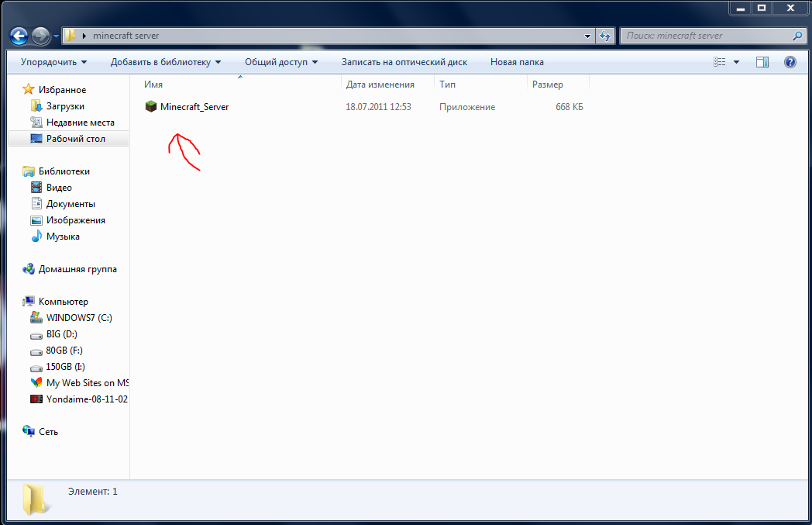The image size is (812, 525).
Task: Open the change view options dropdown arrow
Action: click(736, 62)
